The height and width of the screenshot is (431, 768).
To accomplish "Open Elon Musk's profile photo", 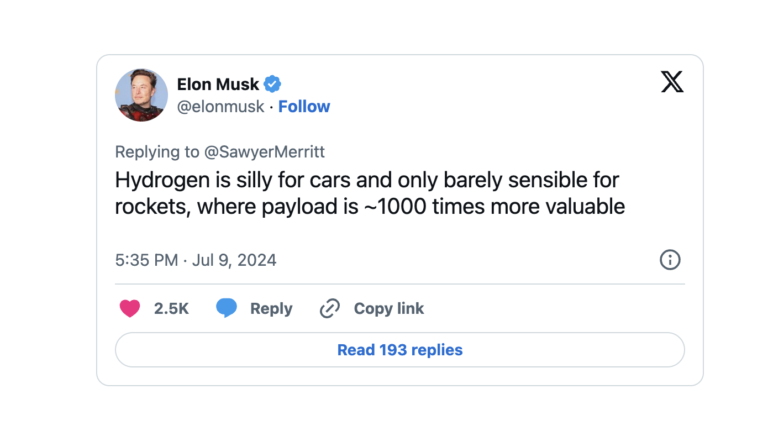I will click(141, 95).
